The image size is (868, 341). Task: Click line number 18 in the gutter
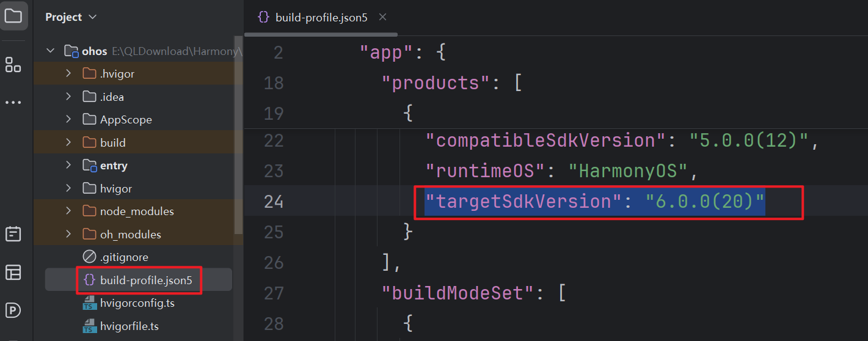pyautogui.click(x=273, y=82)
